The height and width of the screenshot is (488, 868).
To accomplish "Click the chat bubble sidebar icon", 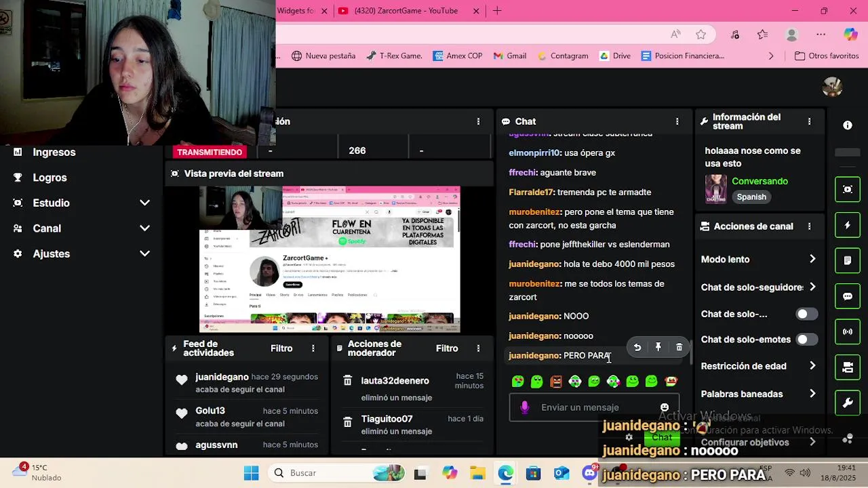I will tap(848, 296).
